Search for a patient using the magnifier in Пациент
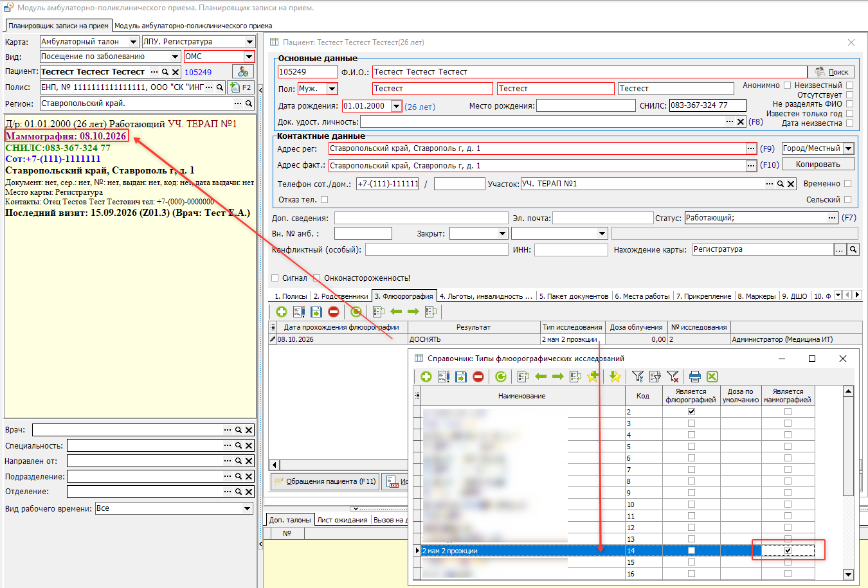Viewport: 868px width, 588px height. point(165,72)
